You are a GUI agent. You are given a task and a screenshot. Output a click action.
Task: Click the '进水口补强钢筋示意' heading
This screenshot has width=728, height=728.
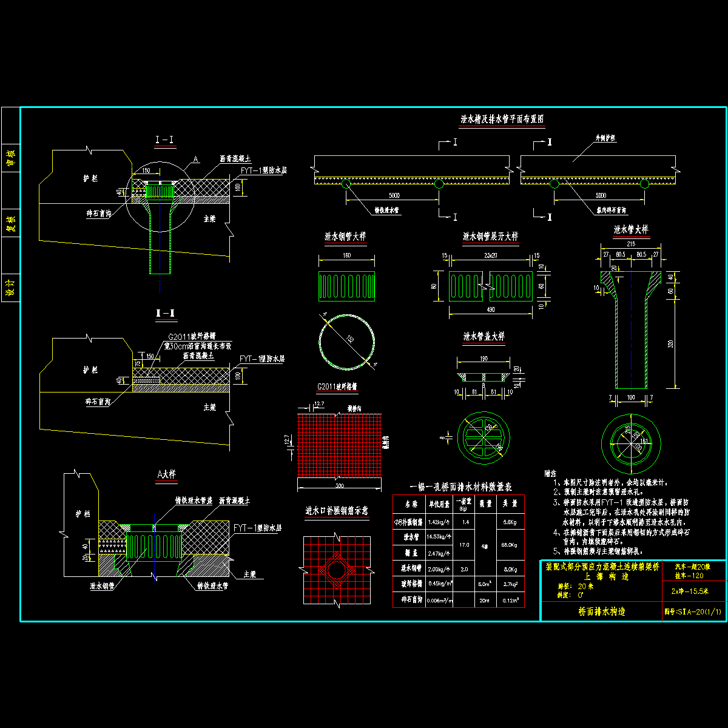(337, 511)
